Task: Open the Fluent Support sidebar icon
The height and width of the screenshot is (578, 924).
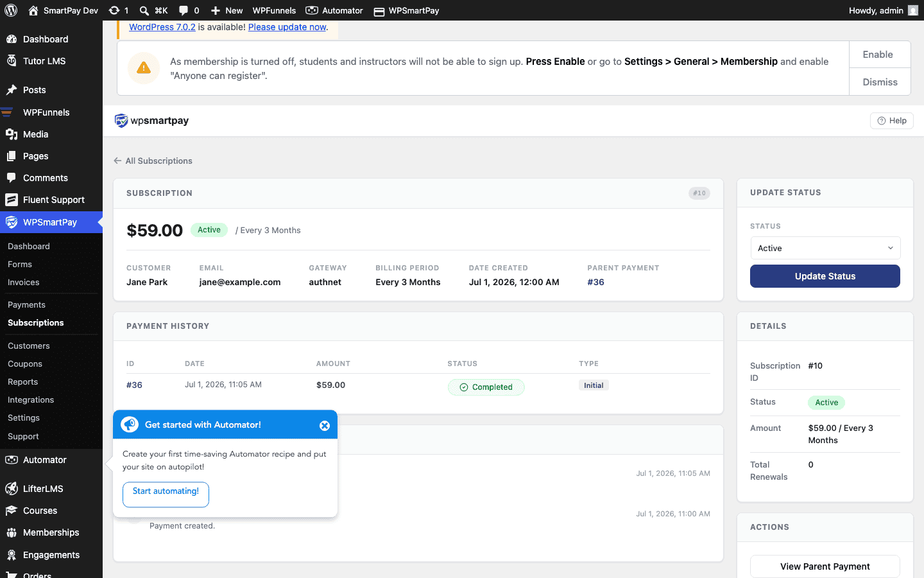Action: 12,200
